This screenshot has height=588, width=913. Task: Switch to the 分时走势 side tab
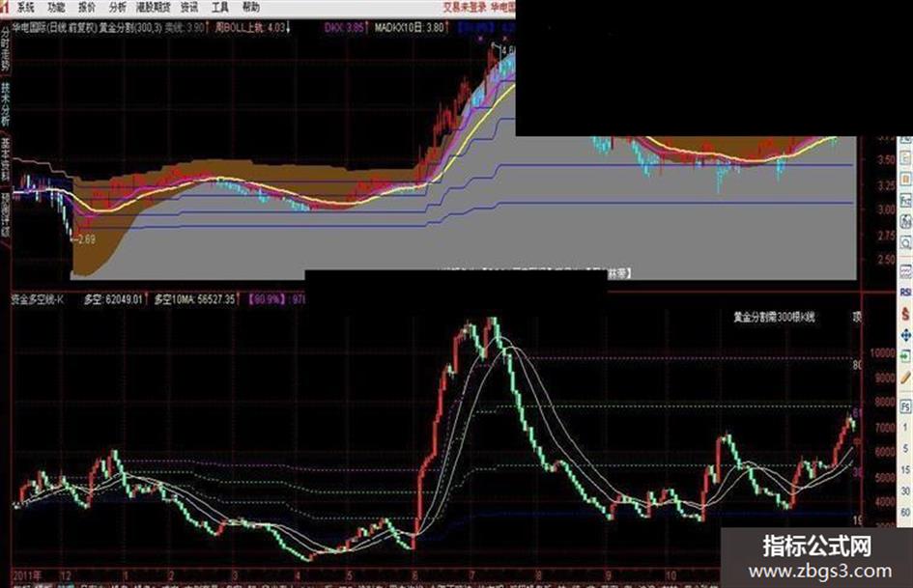(x=5, y=49)
